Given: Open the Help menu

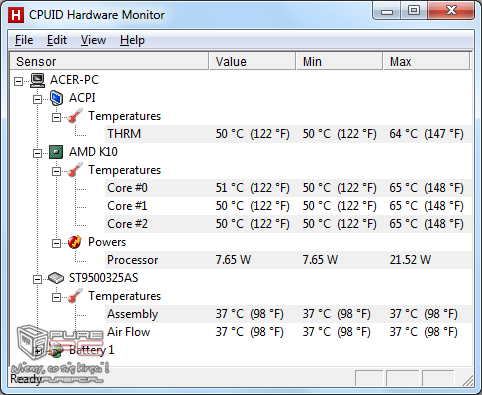Looking at the screenshot, I should point(132,40).
